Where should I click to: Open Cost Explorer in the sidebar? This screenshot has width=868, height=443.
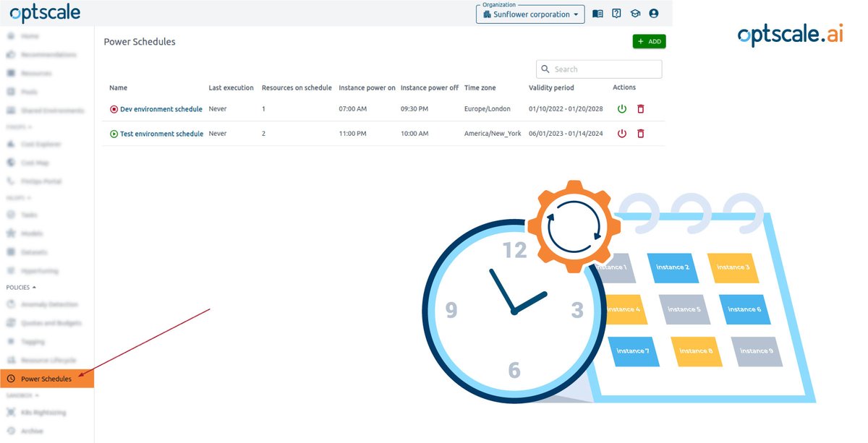click(x=47, y=144)
